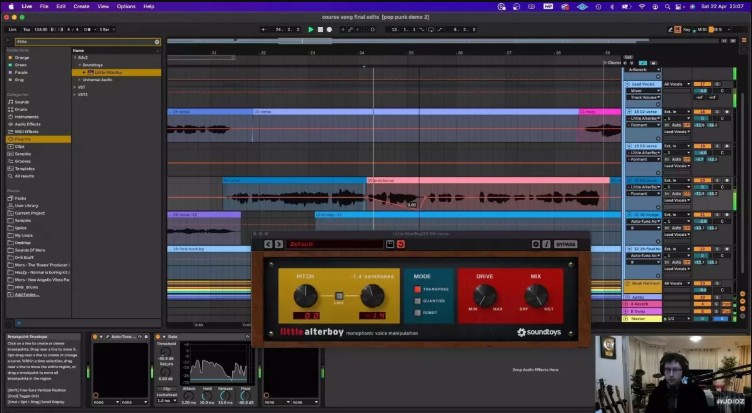Enable Transpose mode in Little AlterBoy

(x=417, y=289)
